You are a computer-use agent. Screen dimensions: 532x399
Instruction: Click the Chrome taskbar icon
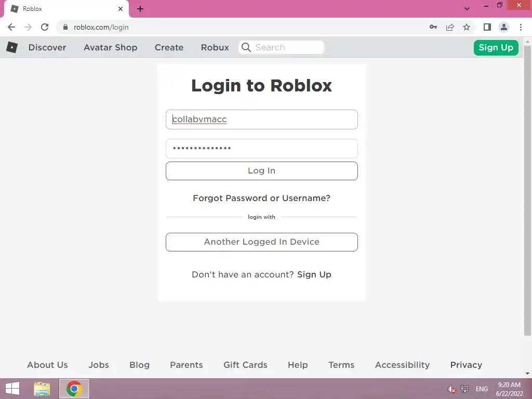pyautogui.click(x=74, y=389)
